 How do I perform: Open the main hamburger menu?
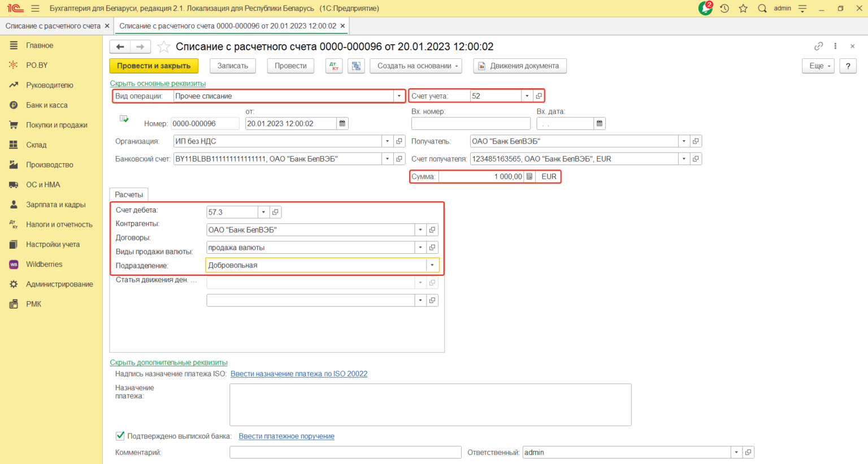(x=35, y=8)
